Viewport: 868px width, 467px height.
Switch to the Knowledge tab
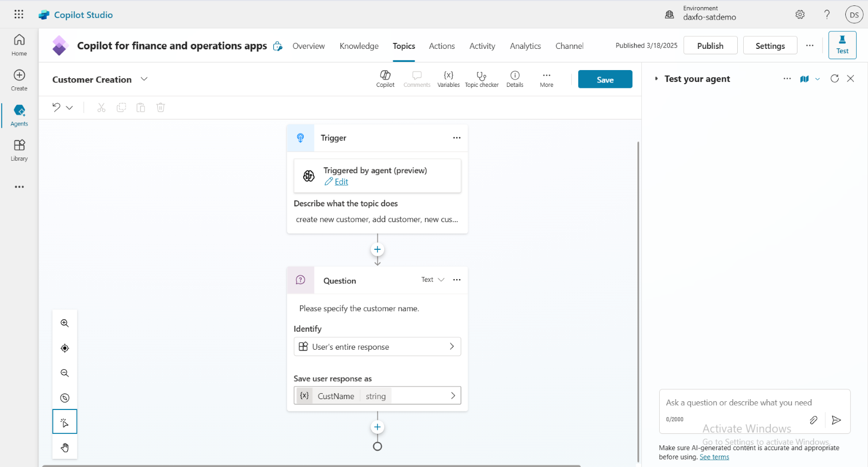(x=359, y=46)
